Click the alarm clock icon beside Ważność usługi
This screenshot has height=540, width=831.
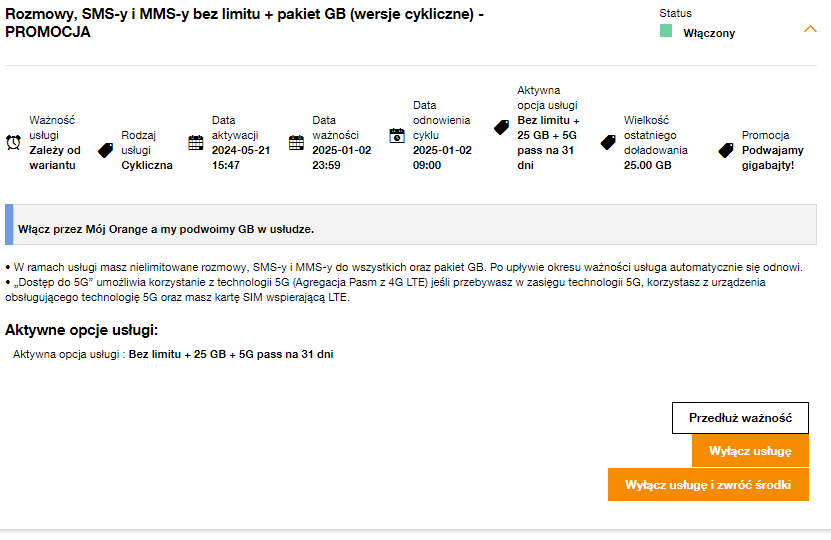(x=13, y=142)
